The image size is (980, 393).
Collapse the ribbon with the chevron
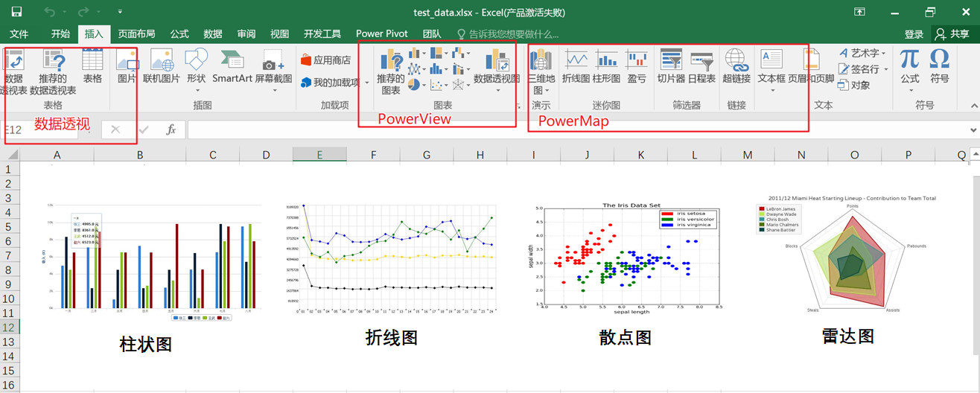coord(973,106)
